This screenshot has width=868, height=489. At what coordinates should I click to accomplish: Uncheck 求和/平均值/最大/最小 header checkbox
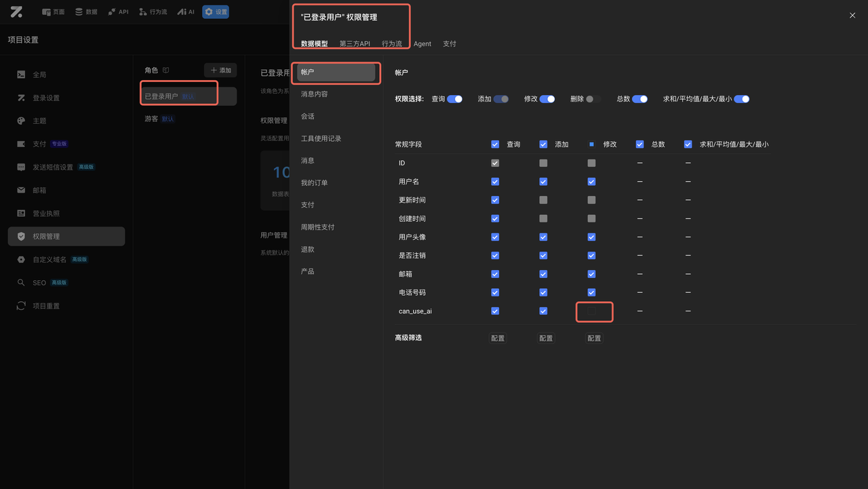point(688,144)
